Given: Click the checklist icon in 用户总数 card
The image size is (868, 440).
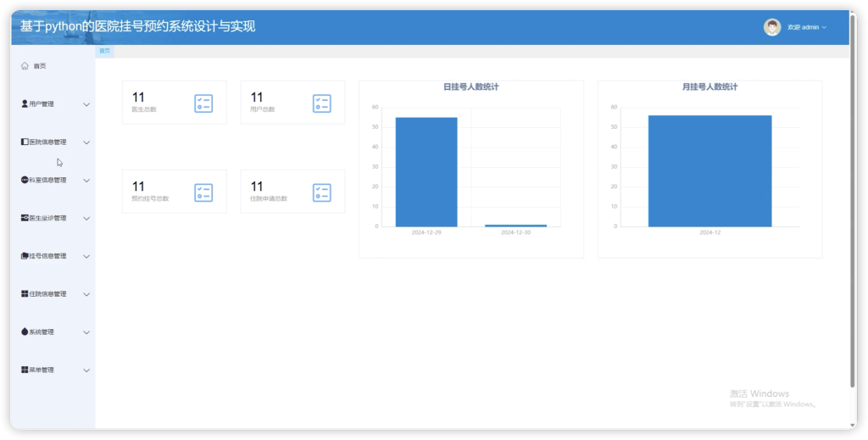Looking at the screenshot, I should click(321, 103).
